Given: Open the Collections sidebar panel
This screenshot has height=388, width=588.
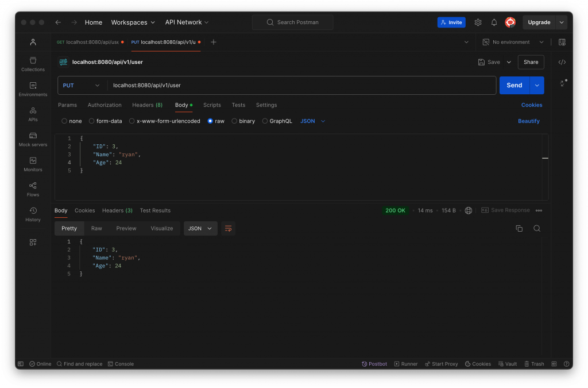Looking at the screenshot, I should (33, 64).
